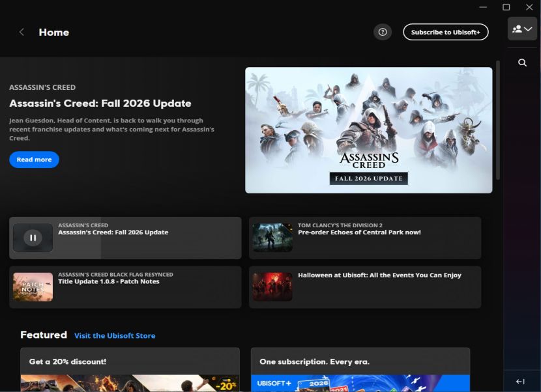Click the Patch Notes thumbnail image

pyautogui.click(x=33, y=287)
